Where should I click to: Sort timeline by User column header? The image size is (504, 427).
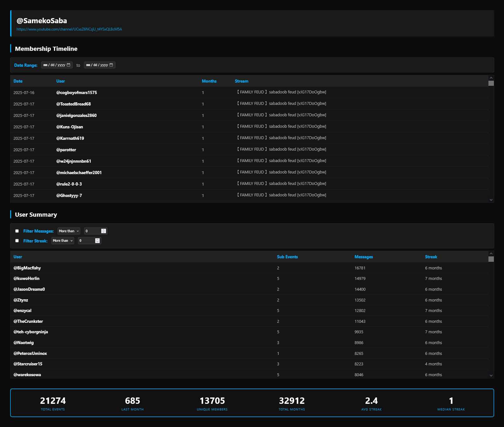61,81
